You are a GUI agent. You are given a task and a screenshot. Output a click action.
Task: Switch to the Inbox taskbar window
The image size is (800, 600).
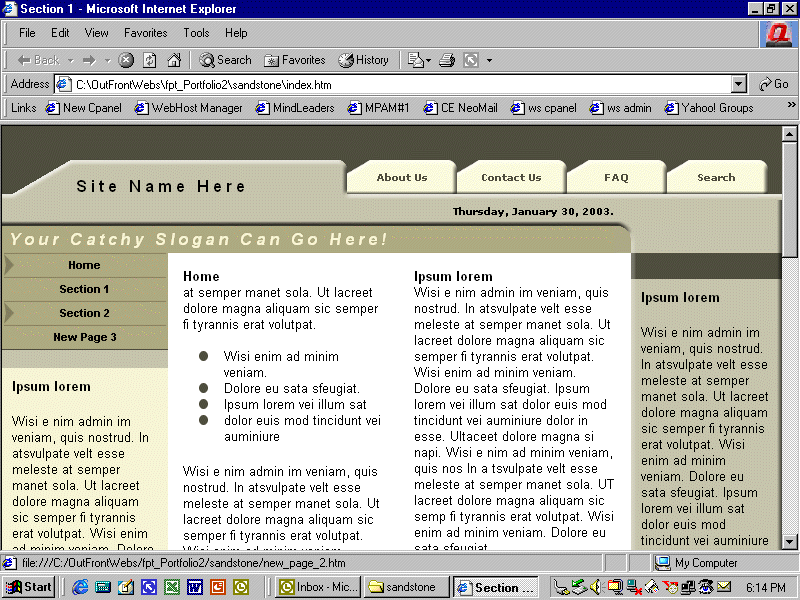(x=318, y=587)
